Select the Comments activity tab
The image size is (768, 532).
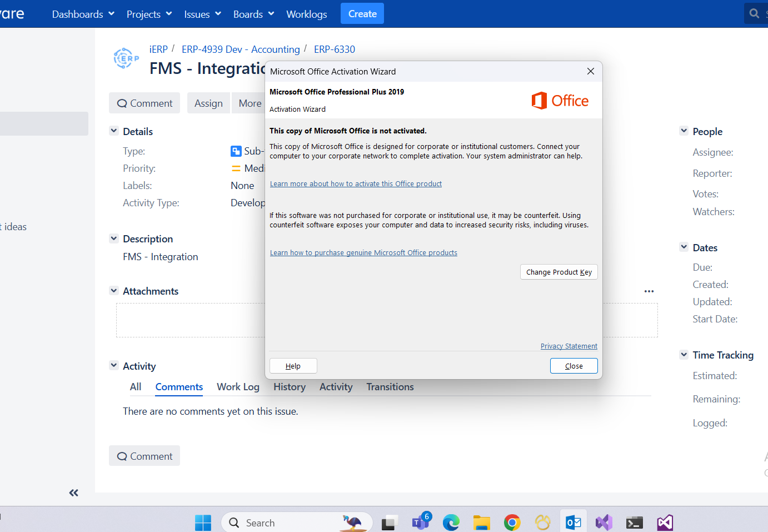tap(179, 387)
